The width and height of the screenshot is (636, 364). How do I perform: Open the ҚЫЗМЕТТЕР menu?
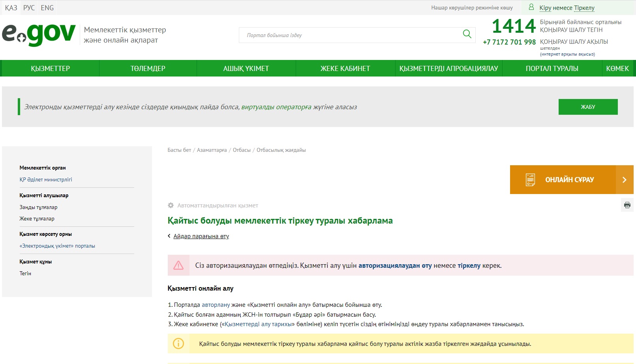(51, 69)
